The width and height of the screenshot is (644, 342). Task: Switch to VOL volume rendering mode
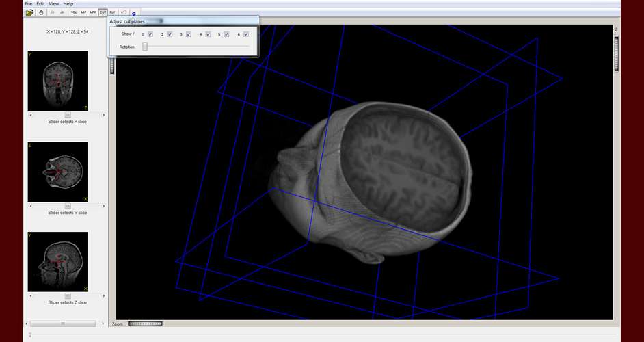tap(74, 13)
